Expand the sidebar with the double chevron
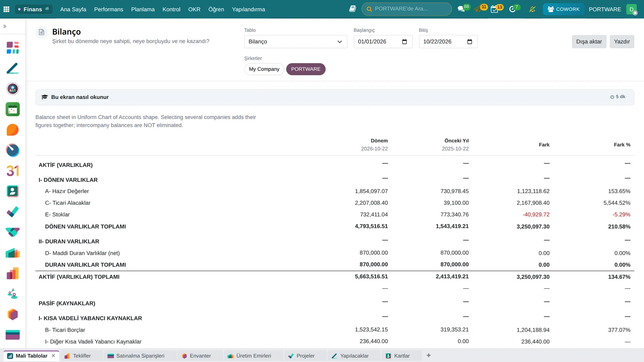Screen dimensions: 644x362 coord(5,26)
